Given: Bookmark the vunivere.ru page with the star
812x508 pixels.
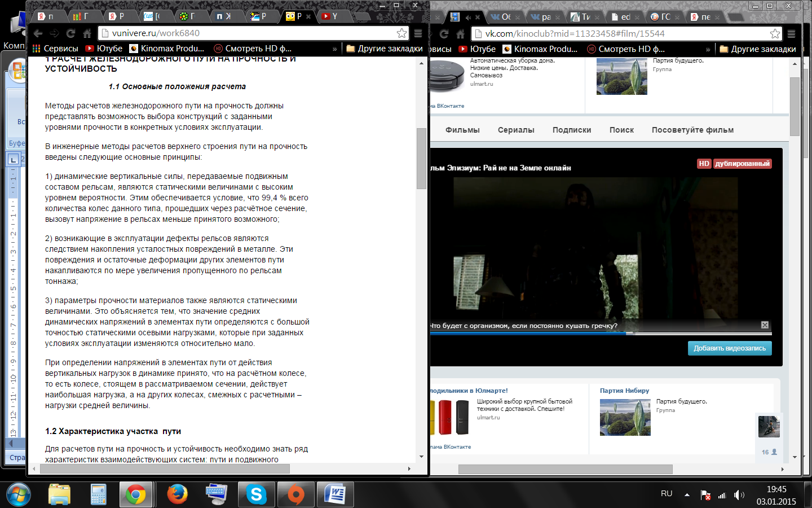Looking at the screenshot, I should pyautogui.click(x=401, y=33).
